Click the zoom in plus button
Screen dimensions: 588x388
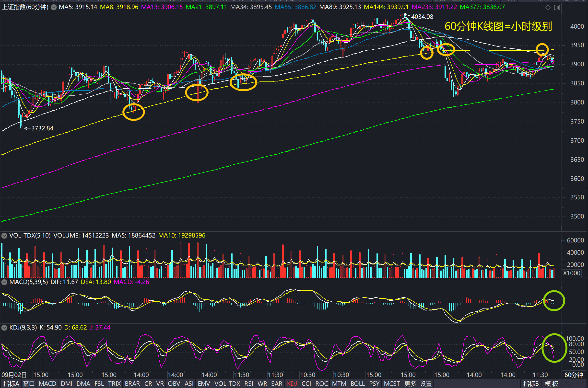click(568, 383)
